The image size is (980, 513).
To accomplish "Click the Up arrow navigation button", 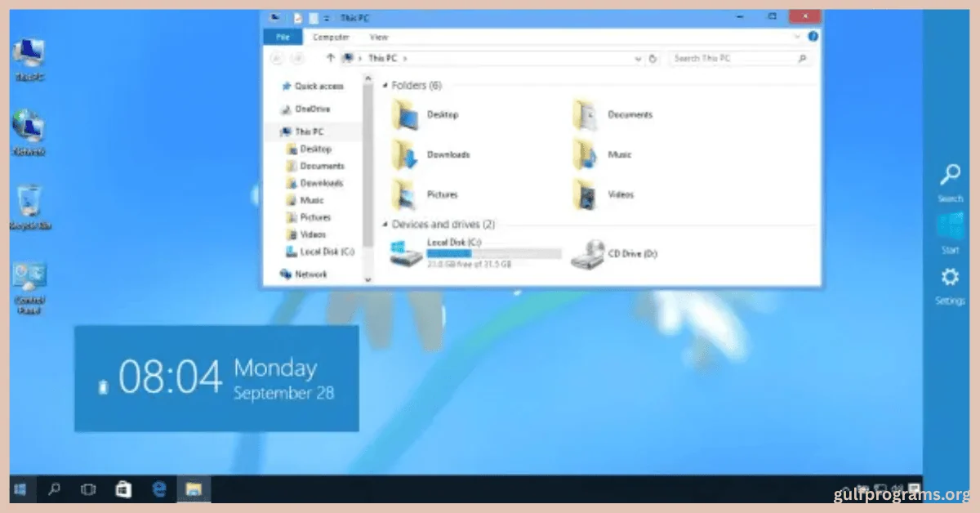I will click(x=330, y=59).
